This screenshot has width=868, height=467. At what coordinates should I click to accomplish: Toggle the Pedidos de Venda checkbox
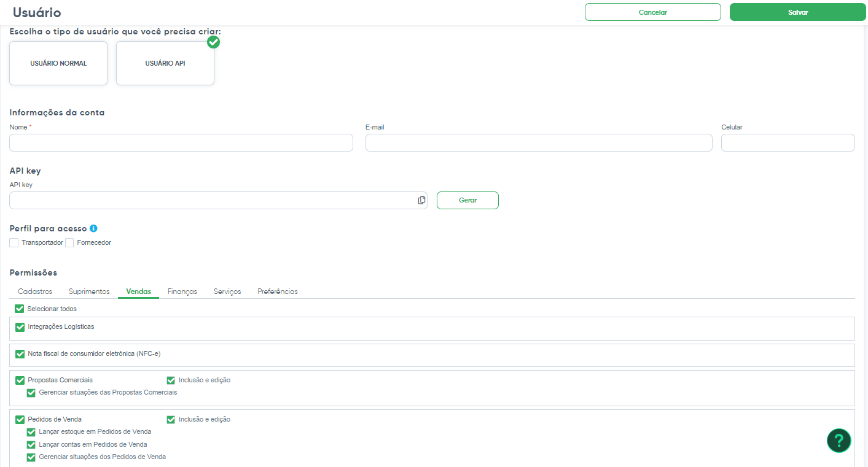click(x=20, y=420)
